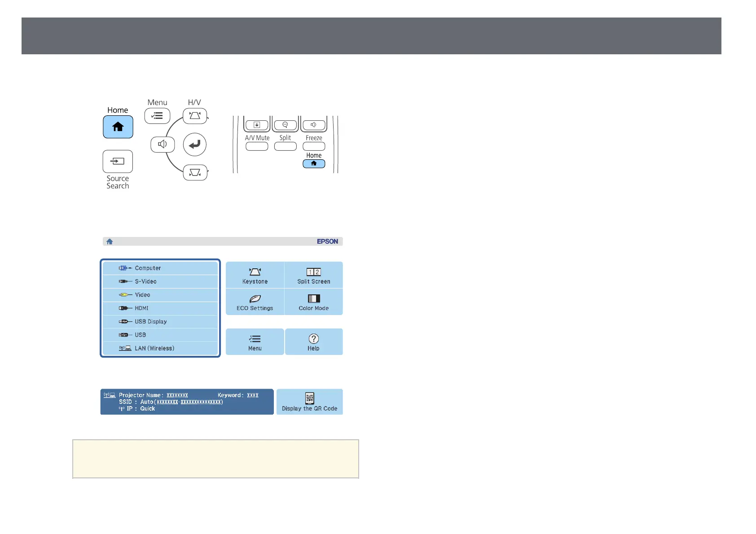Click Display the QR Code button
Image resolution: width=756 pixels, height=534 pixels.
coord(310,402)
